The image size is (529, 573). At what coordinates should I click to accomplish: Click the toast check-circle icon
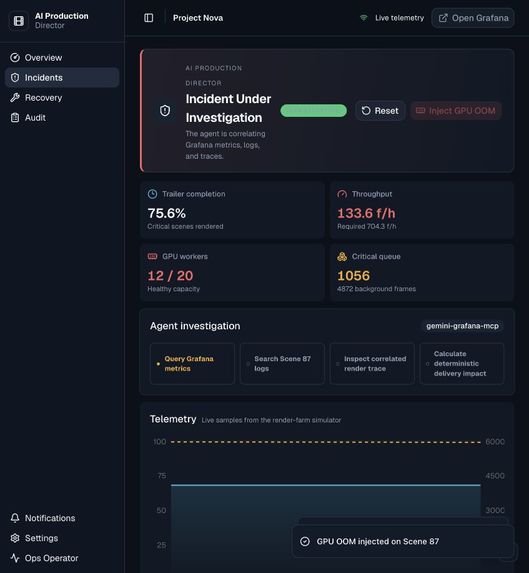pos(305,542)
